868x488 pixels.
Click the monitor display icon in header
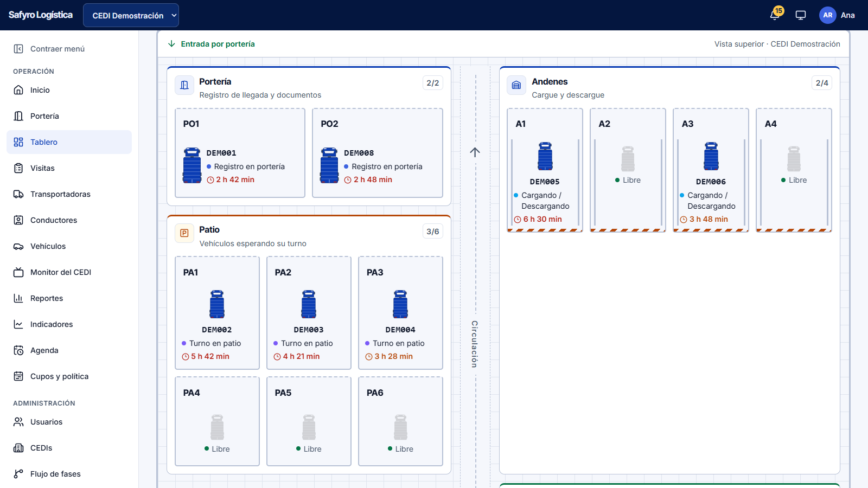pos(801,15)
